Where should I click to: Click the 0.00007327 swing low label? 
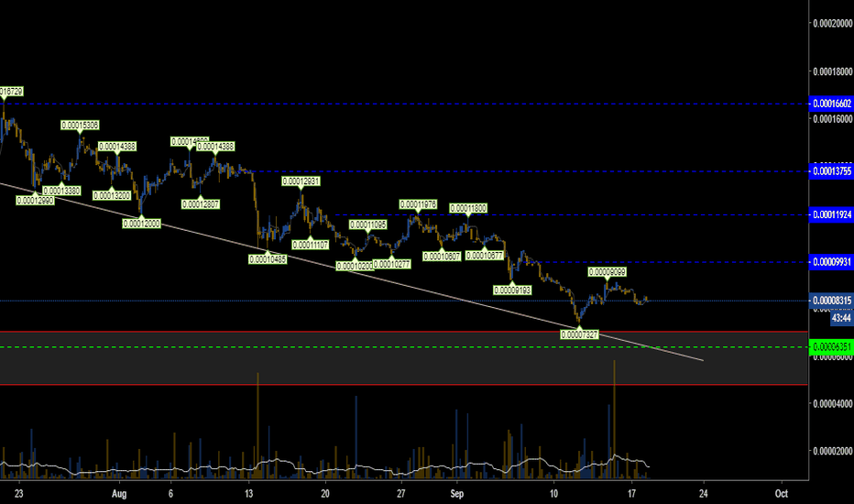click(x=579, y=334)
